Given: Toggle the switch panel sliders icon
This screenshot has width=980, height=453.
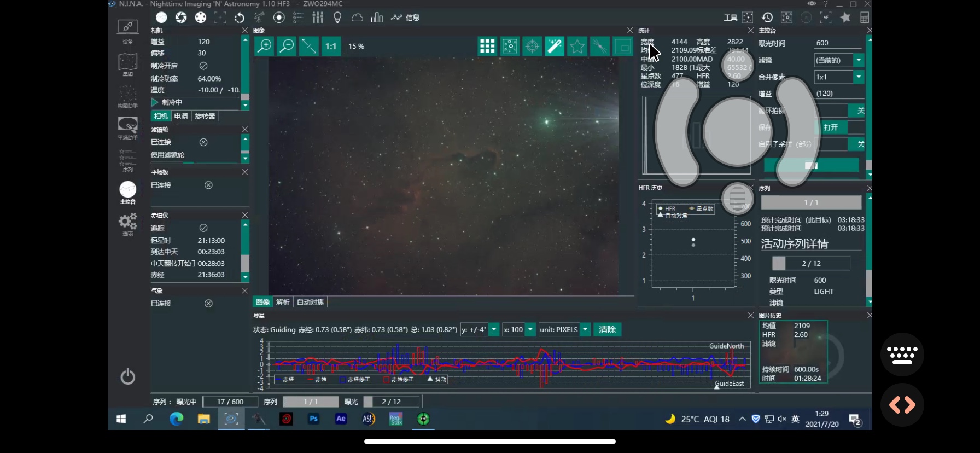Looking at the screenshot, I should point(318,18).
